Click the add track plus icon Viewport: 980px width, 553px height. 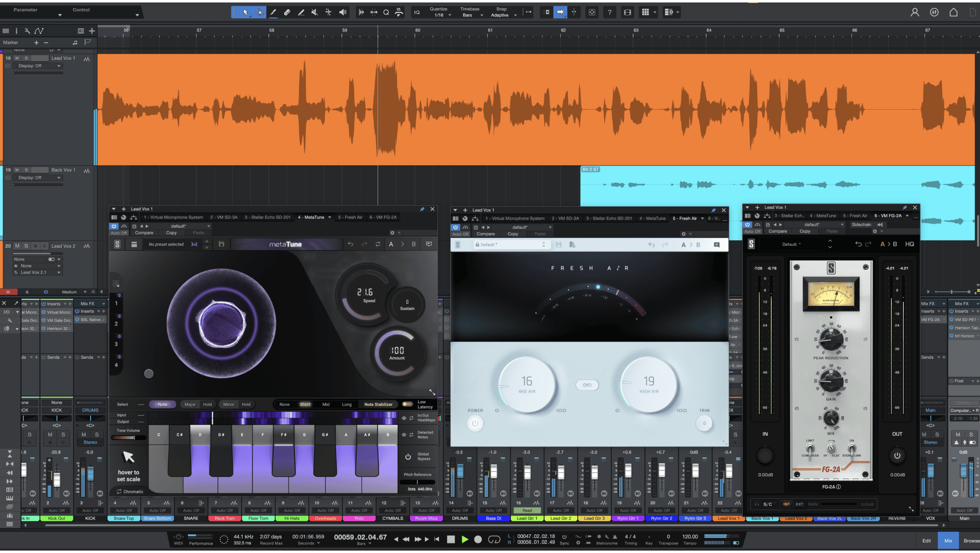[92, 31]
